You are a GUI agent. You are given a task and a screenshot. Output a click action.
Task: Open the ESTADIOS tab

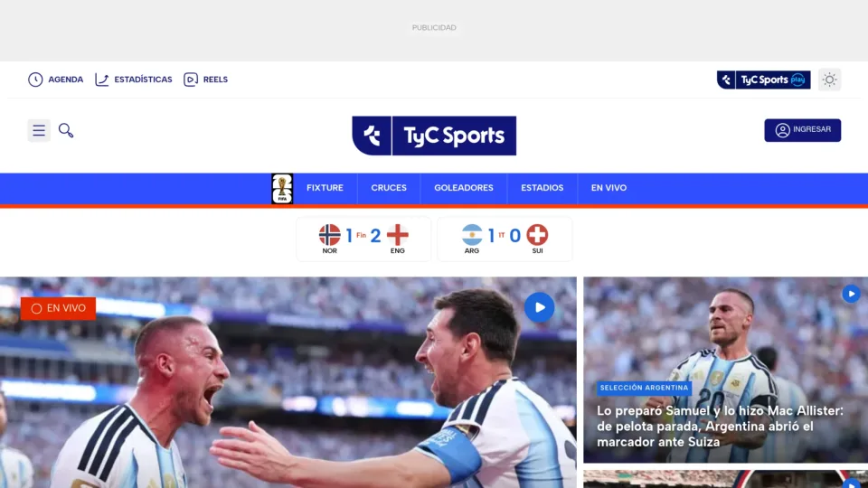542,188
